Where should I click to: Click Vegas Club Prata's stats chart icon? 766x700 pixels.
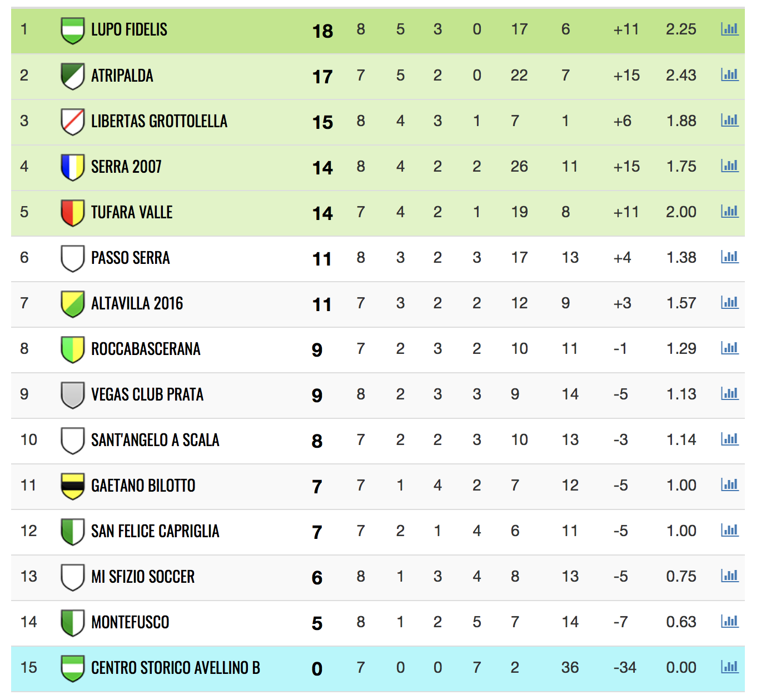click(x=729, y=393)
